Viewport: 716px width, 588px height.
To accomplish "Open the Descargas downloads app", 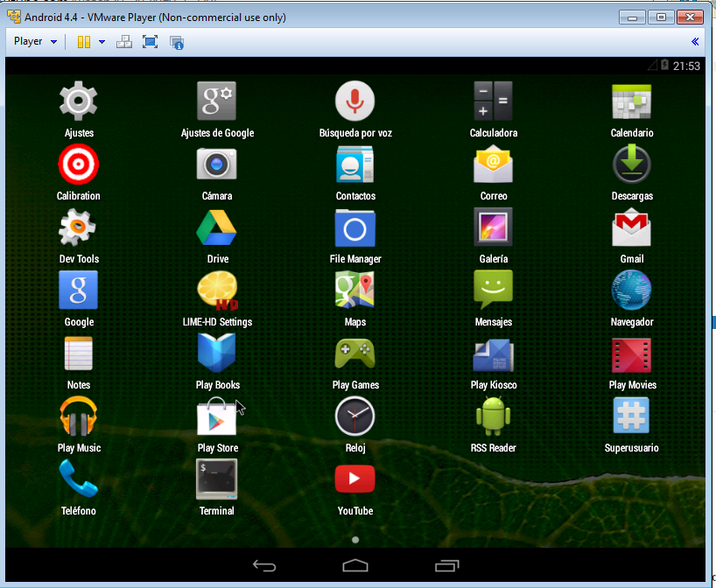I will [x=631, y=164].
